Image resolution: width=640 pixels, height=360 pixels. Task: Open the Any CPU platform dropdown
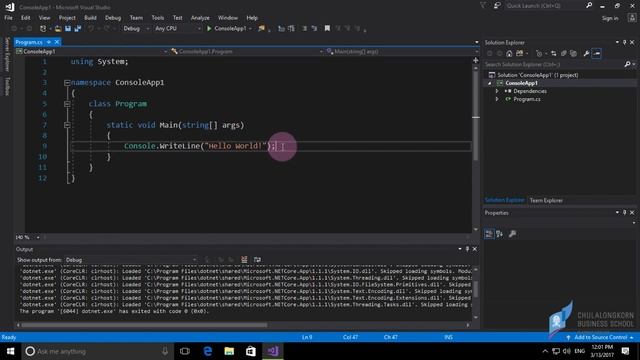[178, 29]
